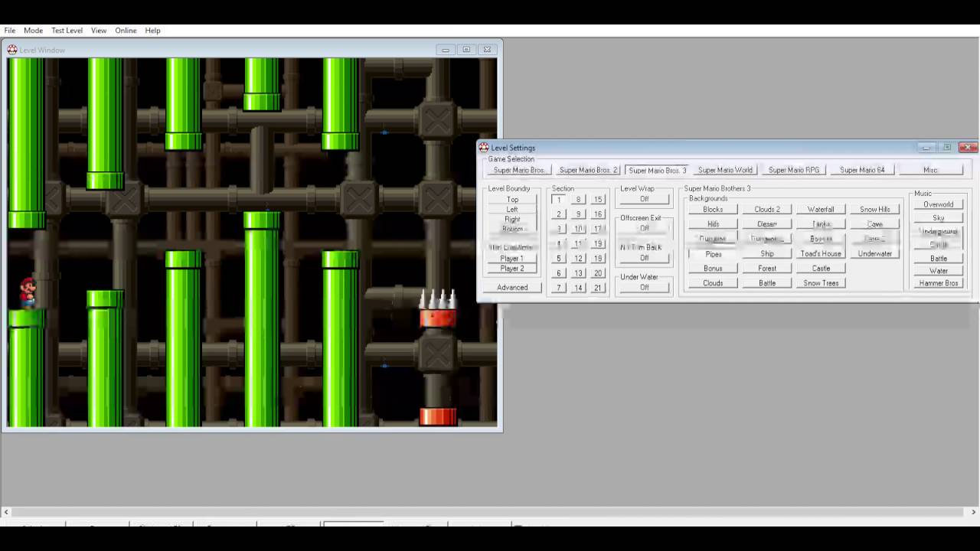Choose the Clouds background
This screenshot has width=980, height=551.
click(x=713, y=283)
